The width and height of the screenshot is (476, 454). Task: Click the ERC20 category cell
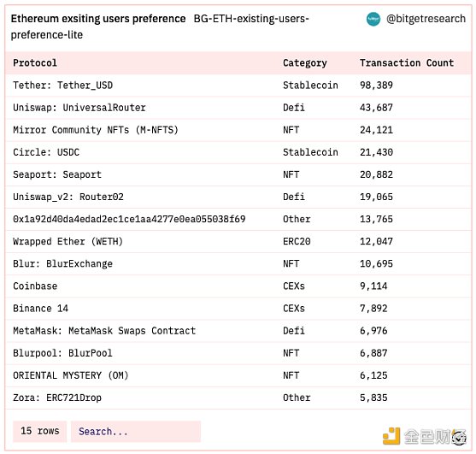[297, 241]
